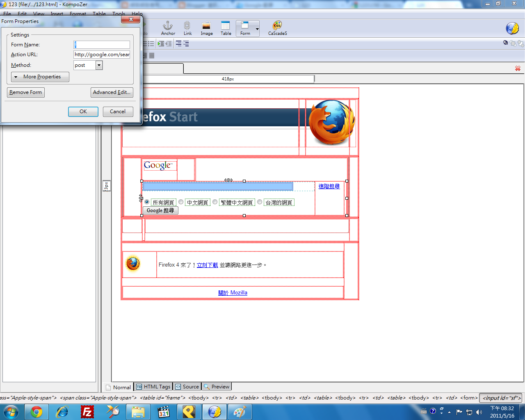This screenshot has width=525, height=420.
Task: Expand More Properties section
Action: tap(40, 77)
